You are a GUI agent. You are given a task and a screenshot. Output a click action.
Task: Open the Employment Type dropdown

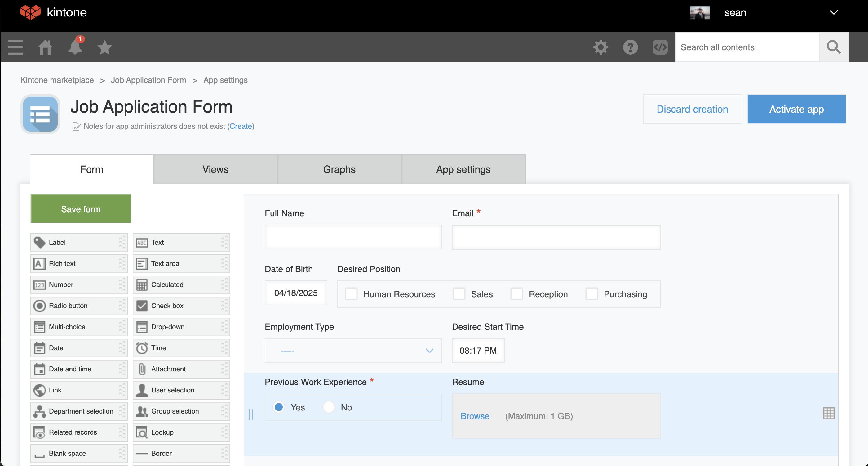pyautogui.click(x=353, y=351)
